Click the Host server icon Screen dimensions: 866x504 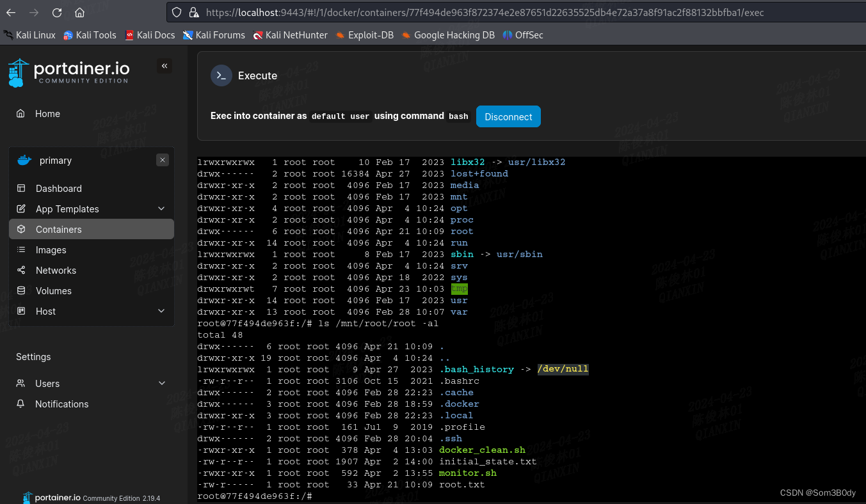(x=21, y=311)
